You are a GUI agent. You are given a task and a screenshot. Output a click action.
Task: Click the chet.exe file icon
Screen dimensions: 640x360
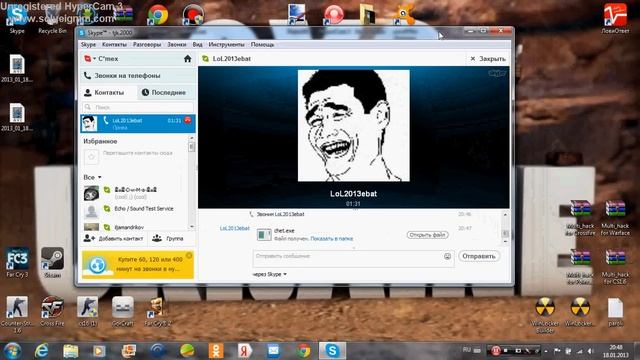[264, 234]
